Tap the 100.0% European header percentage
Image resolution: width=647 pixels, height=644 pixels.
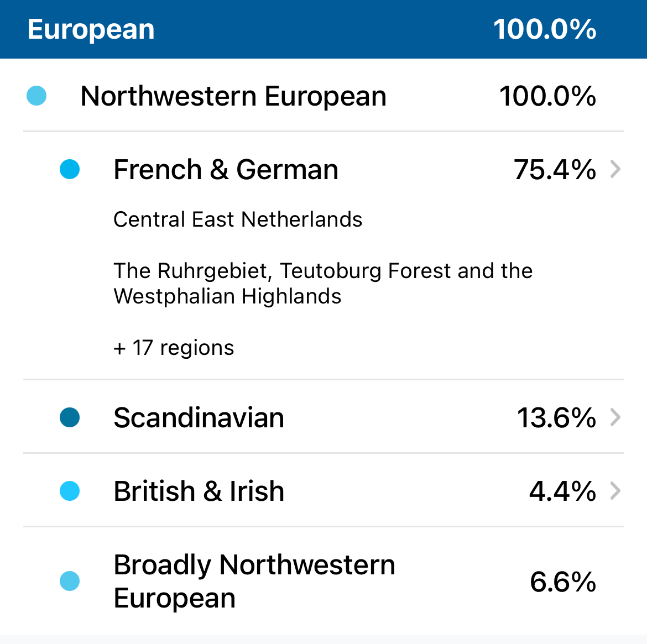click(545, 29)
